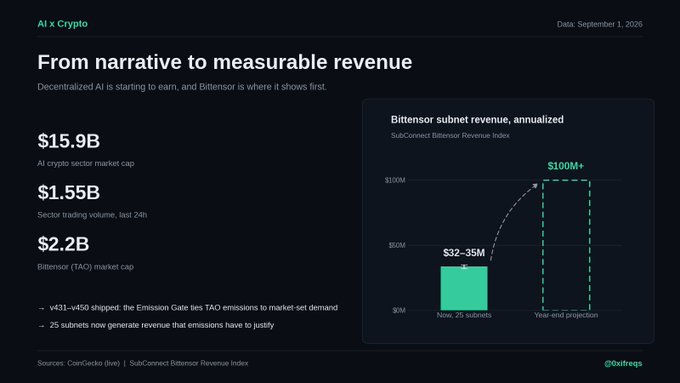
Task: Click the 'AI x Crypto' header label
Action: [x=62, y=24]
